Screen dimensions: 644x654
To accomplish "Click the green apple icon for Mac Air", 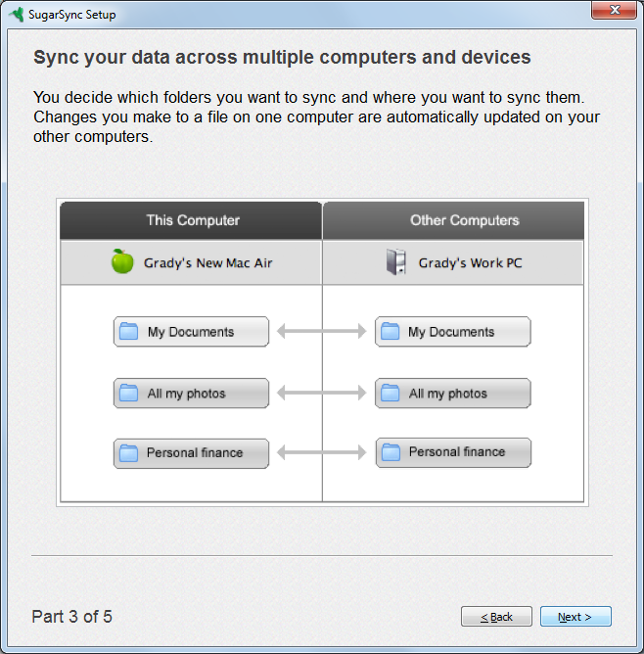I will coord(122,261).
